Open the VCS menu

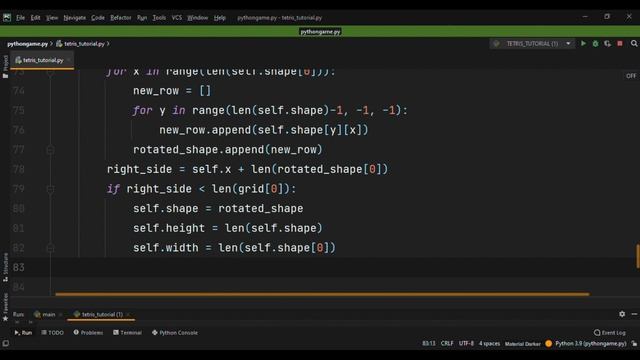coord(177,18)
